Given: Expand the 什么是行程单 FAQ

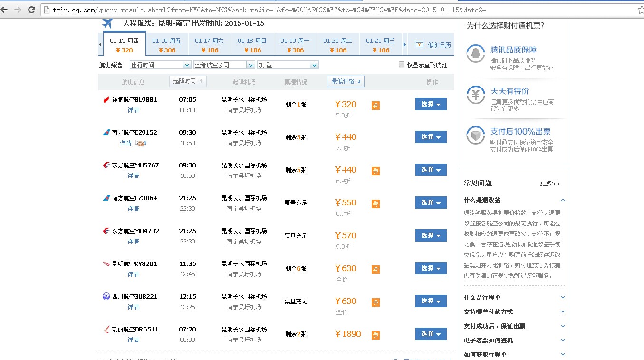Looking at the screenshot, I should point(563,298).
